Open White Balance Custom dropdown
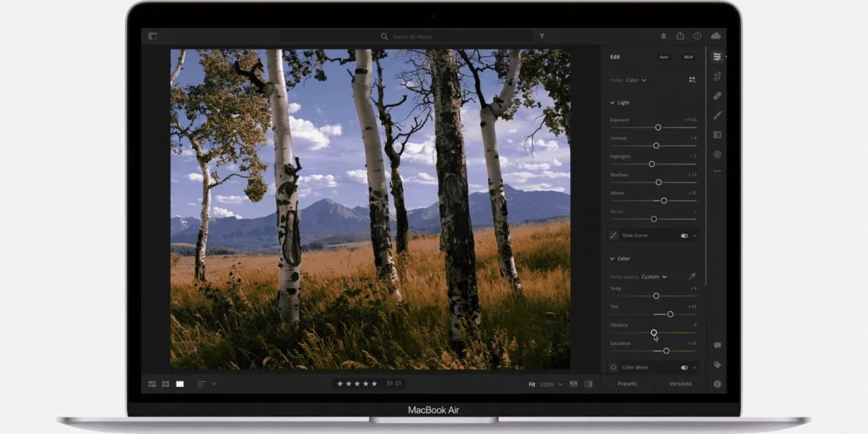 (x=654, y=277)
